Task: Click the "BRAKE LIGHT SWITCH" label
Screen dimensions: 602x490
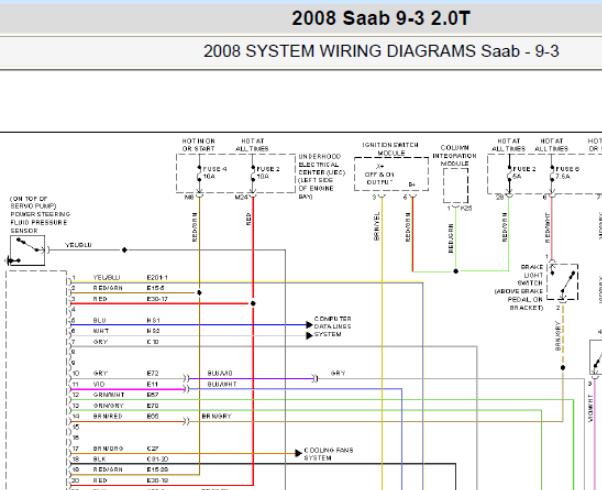Action: 532,275
